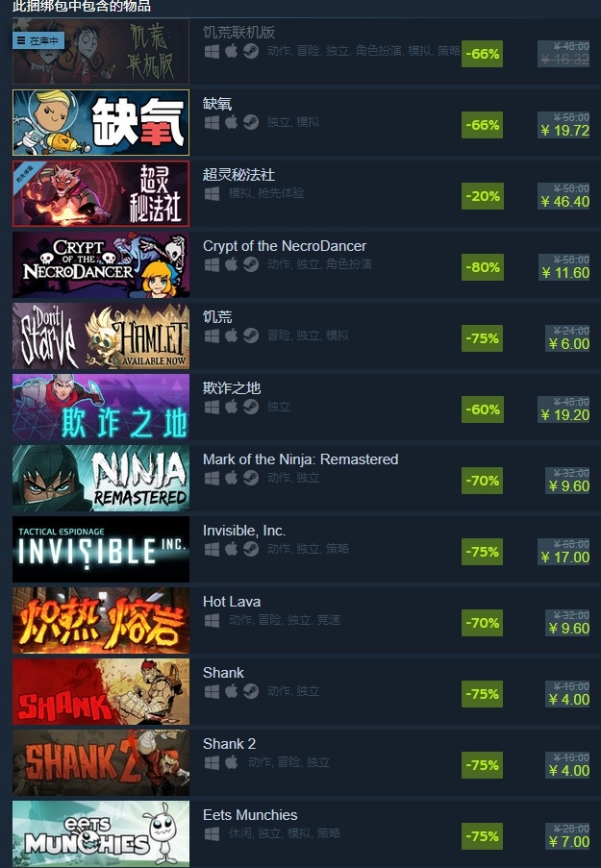Click Windows icon beside 超灵秘法社 tags

(x=212, y=193)
